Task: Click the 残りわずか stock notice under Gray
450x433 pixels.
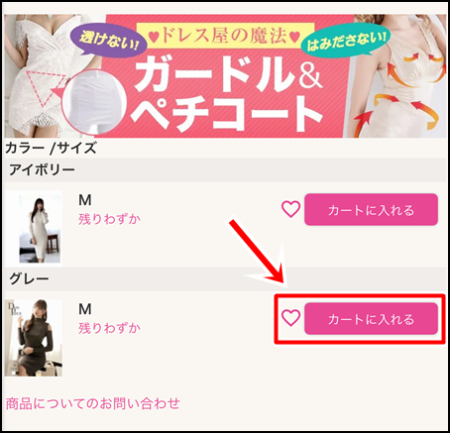Action: 109,328
